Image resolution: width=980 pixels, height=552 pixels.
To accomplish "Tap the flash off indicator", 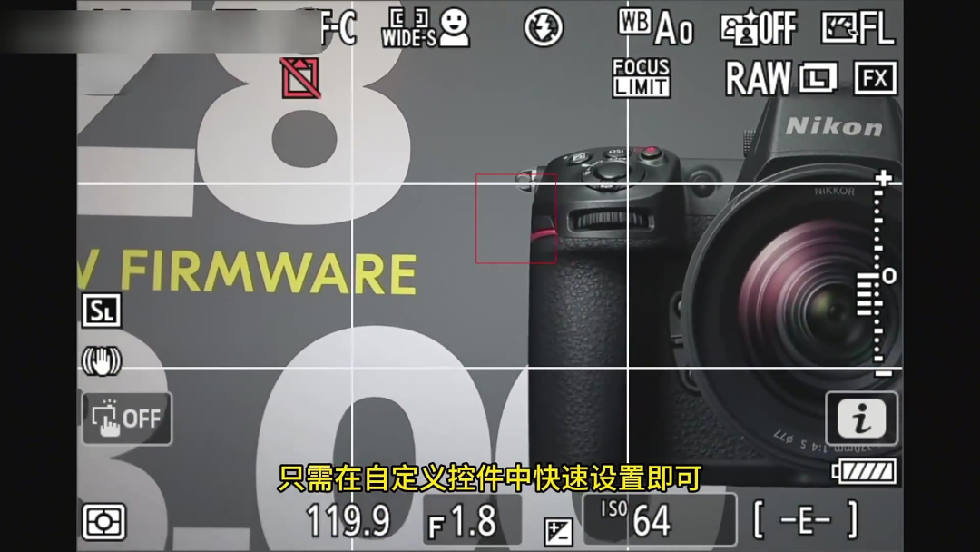I will pos(544,27).
